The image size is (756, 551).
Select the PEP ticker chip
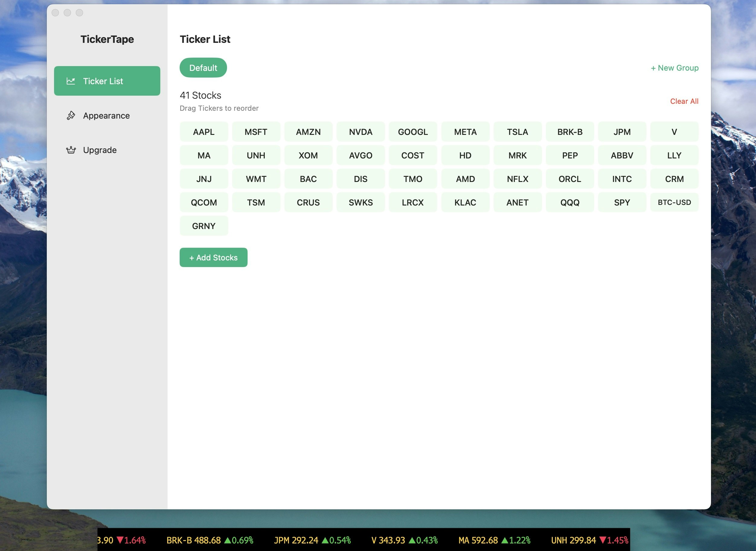[570, 155]
